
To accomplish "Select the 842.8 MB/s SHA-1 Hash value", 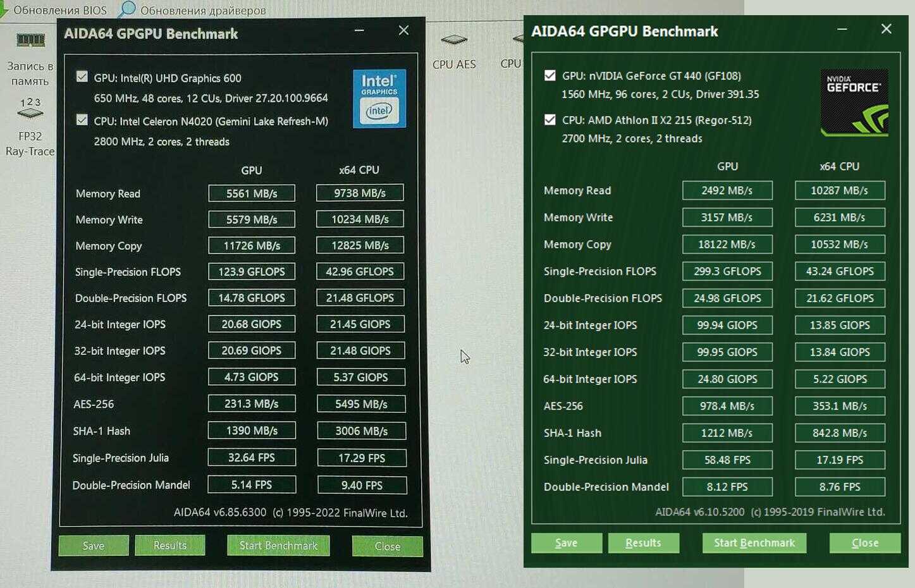I will [840, 433].
